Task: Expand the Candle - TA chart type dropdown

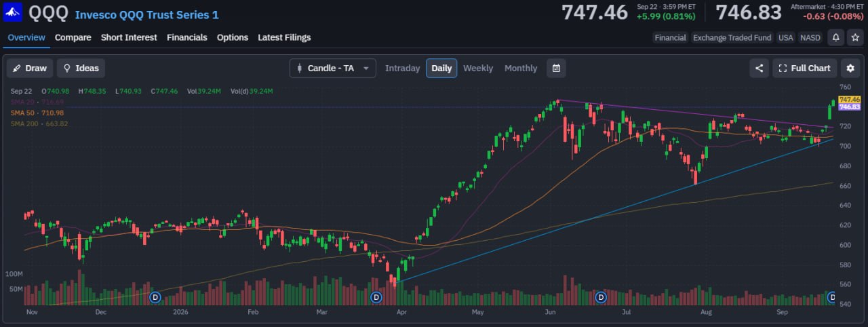Action: click(x=332, y=68)
